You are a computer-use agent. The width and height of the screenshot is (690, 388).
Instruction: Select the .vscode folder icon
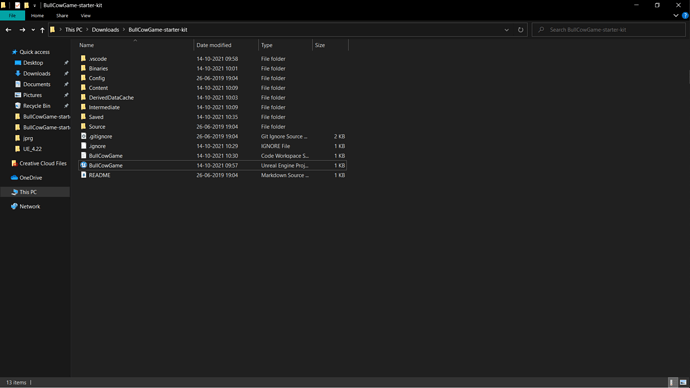tap(83, 59)
